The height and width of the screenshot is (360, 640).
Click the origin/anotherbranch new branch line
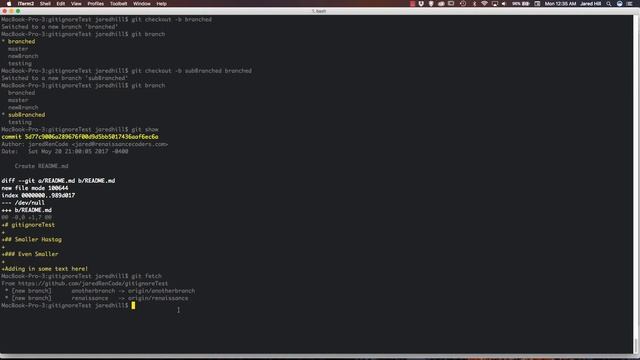[100, 291]
